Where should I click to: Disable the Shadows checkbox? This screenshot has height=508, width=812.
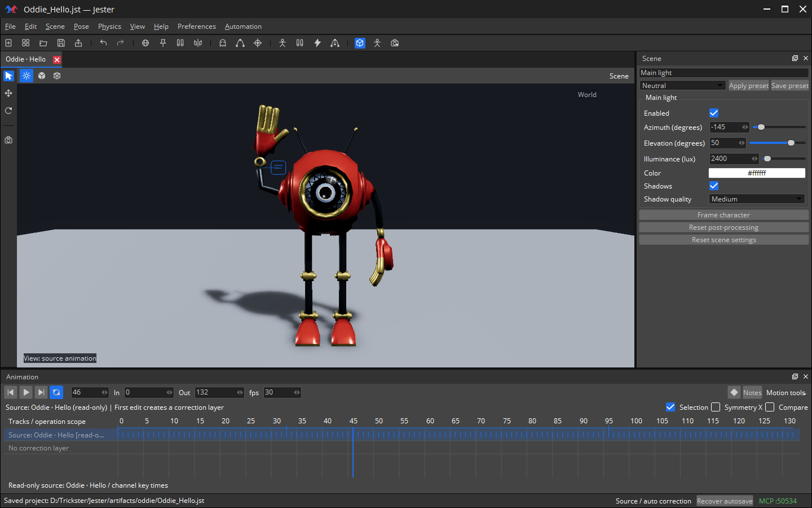point(714,186)
